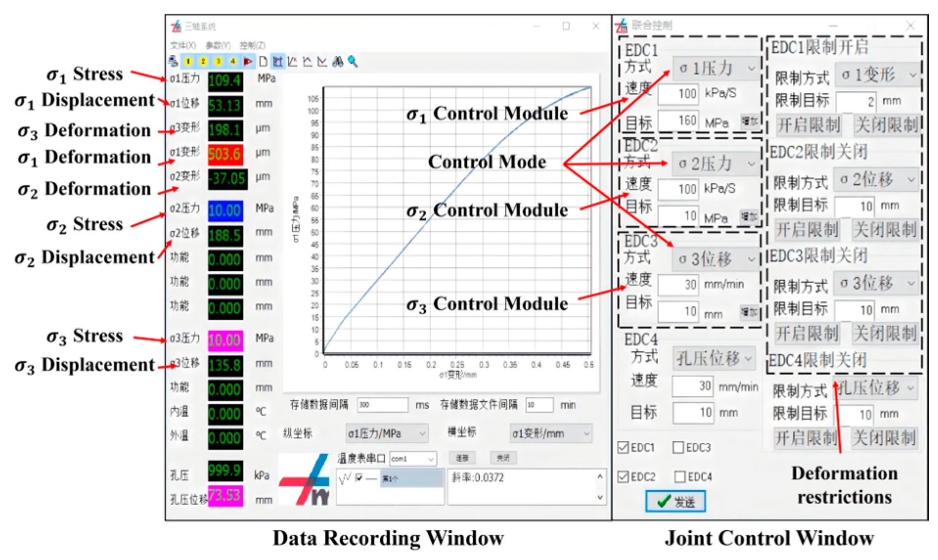Click 关闭限制 under EDC4 限制

click(884, 438)
